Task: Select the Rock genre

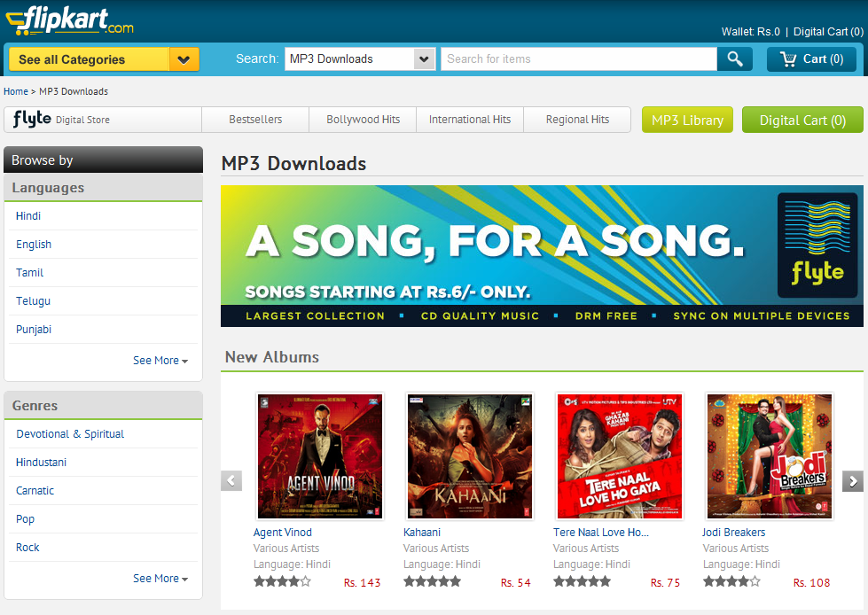Action: 27,547
